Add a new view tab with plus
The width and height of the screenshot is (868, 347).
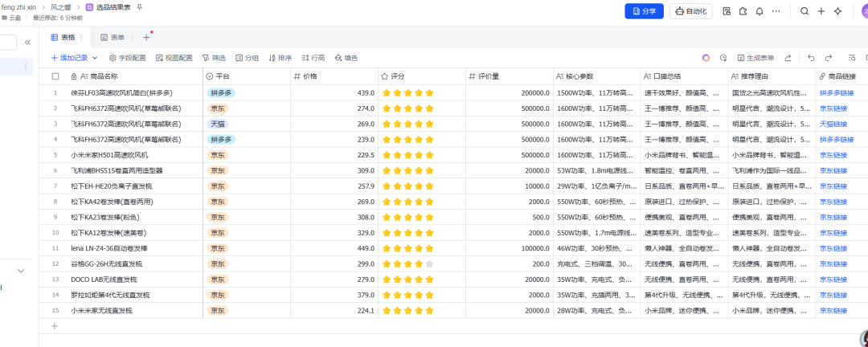[146, 38]
